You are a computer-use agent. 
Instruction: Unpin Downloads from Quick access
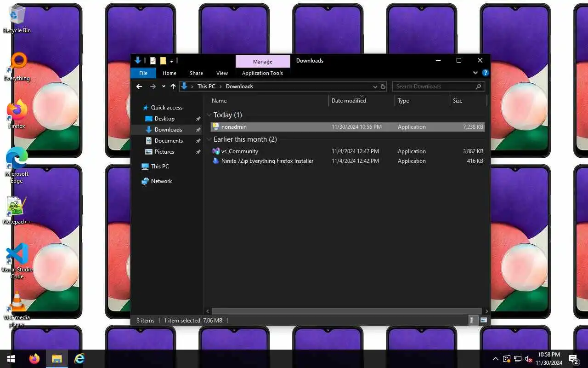198,130
